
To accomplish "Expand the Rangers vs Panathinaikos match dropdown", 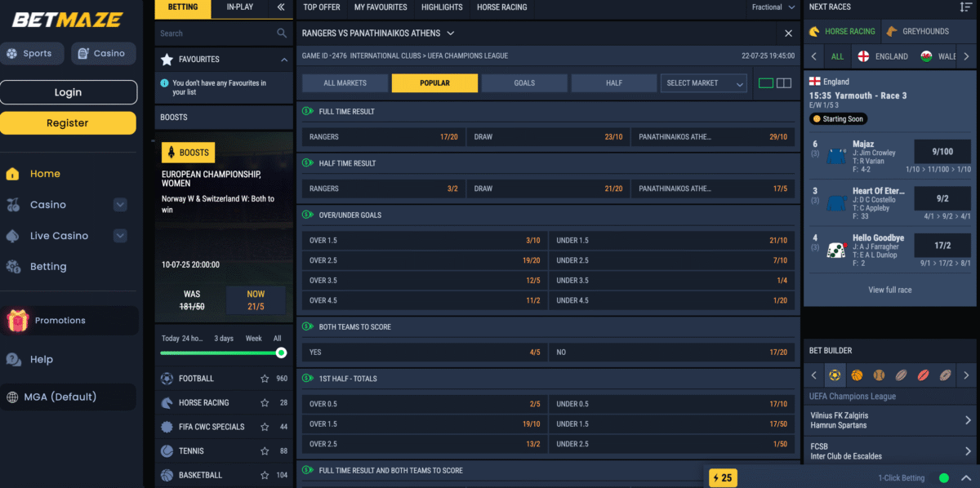I will click(451, 33).
